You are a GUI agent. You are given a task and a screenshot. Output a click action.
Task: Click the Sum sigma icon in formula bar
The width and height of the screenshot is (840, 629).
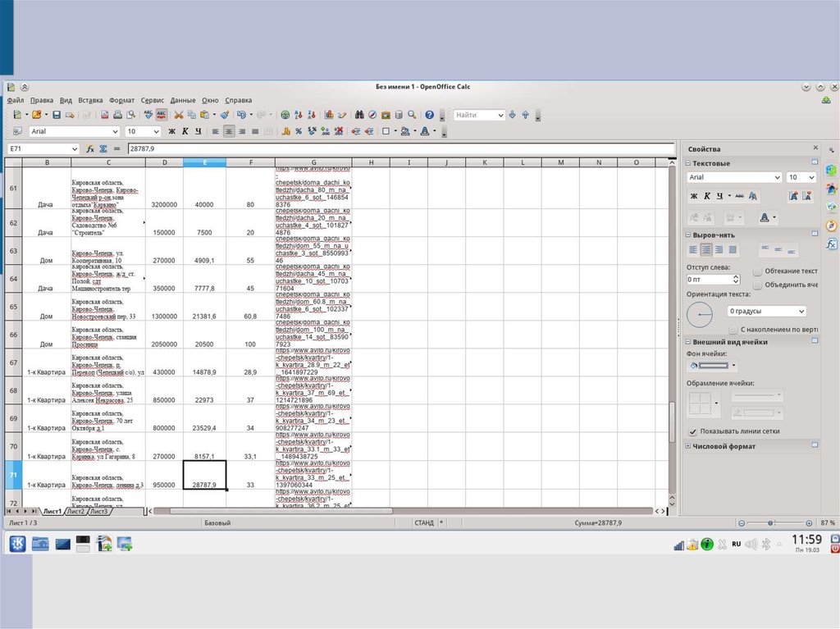[x=103, y=149]
